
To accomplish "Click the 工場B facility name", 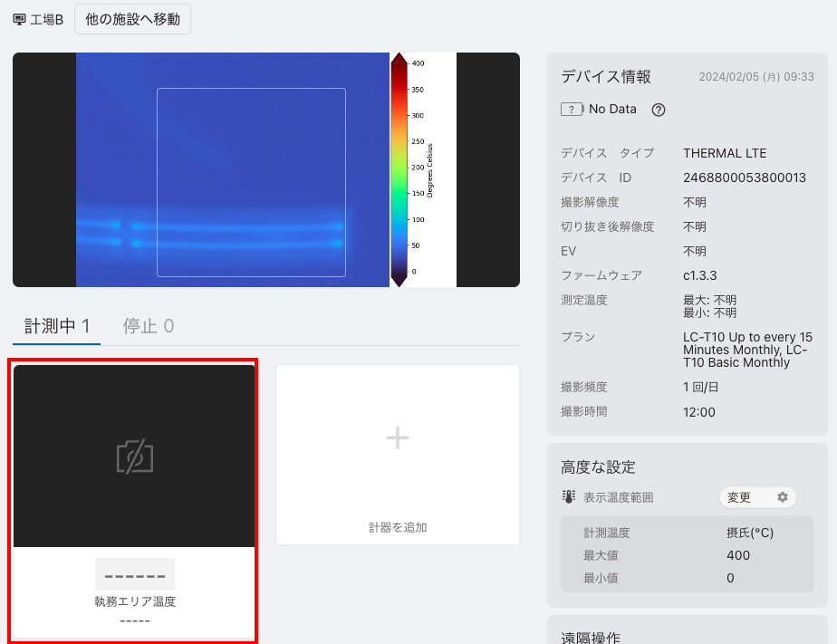I will pyautogui.click(x=46, y=20).
